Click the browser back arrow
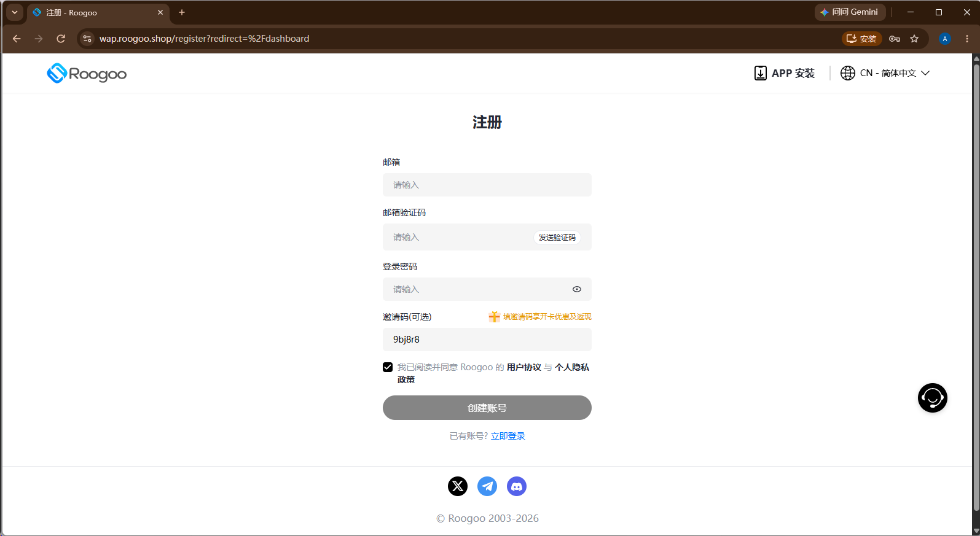The image size is (980, 536). [17, 39]
